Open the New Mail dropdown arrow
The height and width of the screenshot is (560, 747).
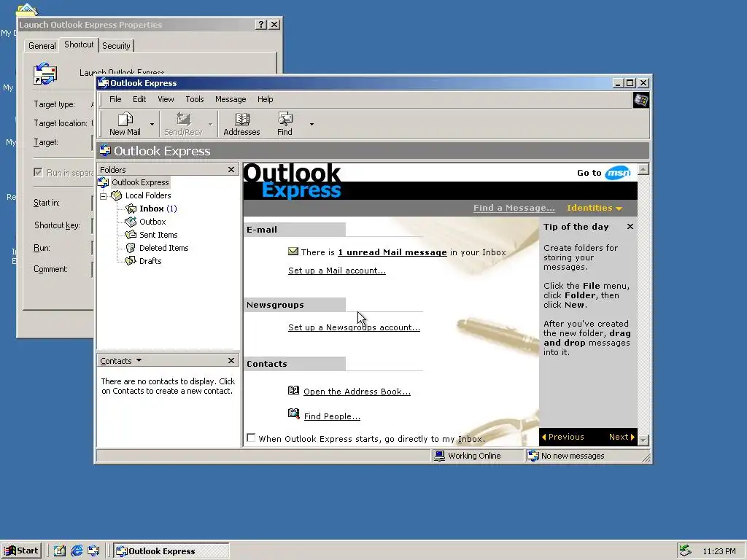click(x=152, y=124)
